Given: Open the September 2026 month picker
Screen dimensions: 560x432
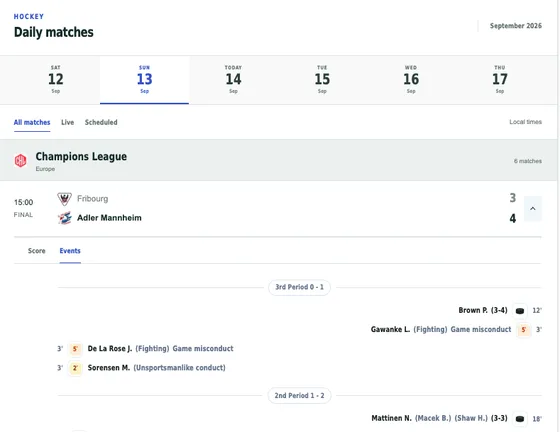Looking at the screenshot, I should coord(515,26).
